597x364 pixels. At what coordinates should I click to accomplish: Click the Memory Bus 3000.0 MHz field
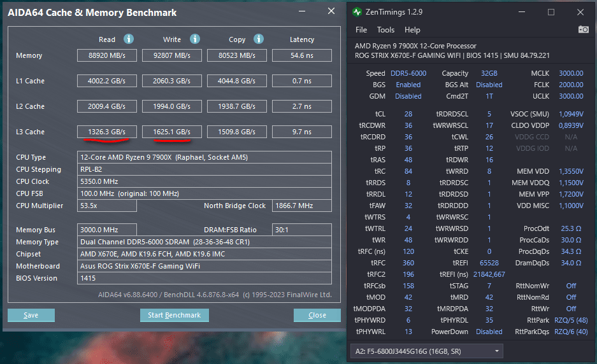(107, 230)
